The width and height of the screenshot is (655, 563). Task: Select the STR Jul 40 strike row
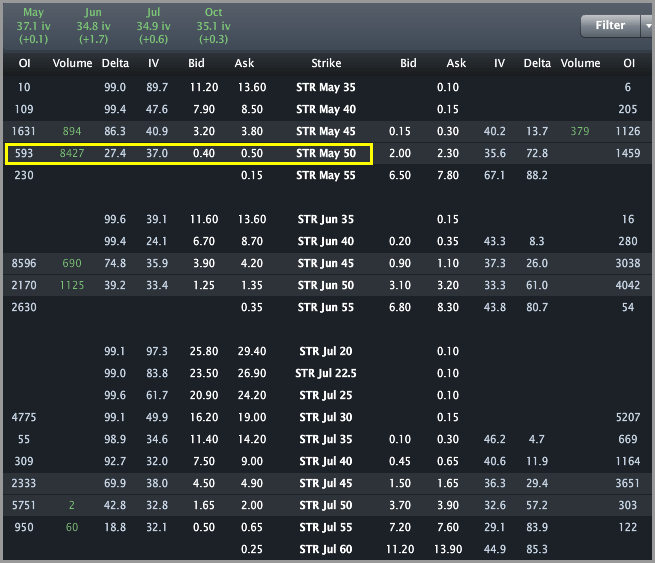click(x=328, y=462)
